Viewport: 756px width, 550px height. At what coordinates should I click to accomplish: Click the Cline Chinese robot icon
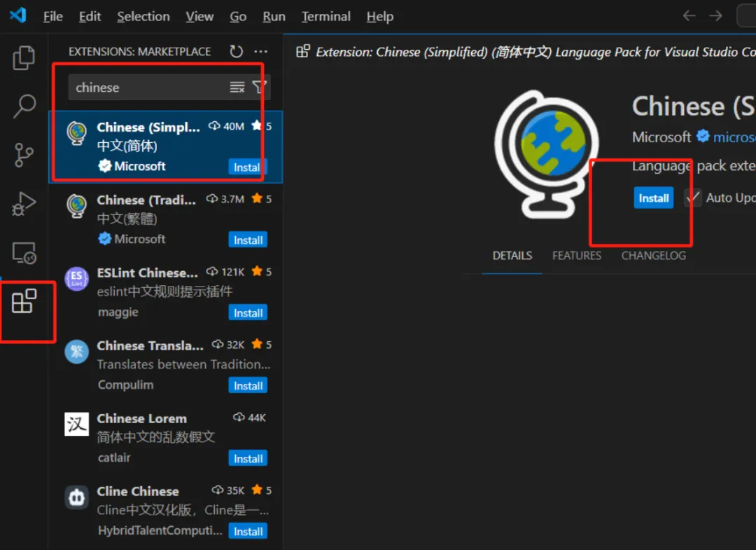click(77, 497)
